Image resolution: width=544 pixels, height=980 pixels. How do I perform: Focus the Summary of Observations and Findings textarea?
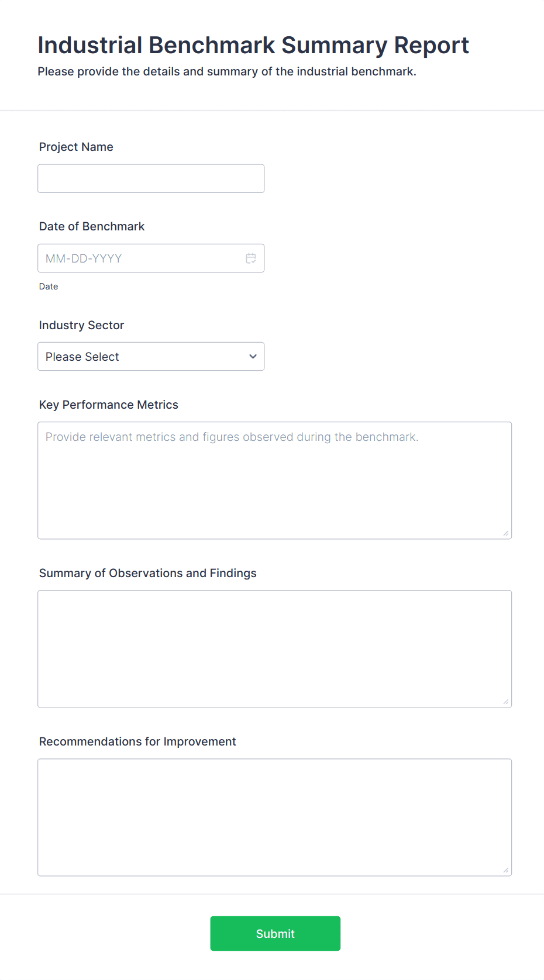tap(274, 649)
